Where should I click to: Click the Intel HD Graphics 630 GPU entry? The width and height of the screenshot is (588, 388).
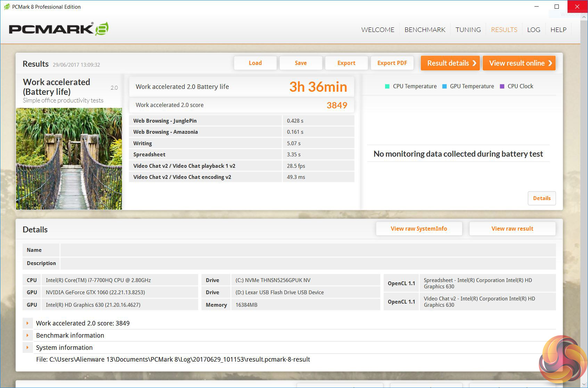[x=120, y=305]
